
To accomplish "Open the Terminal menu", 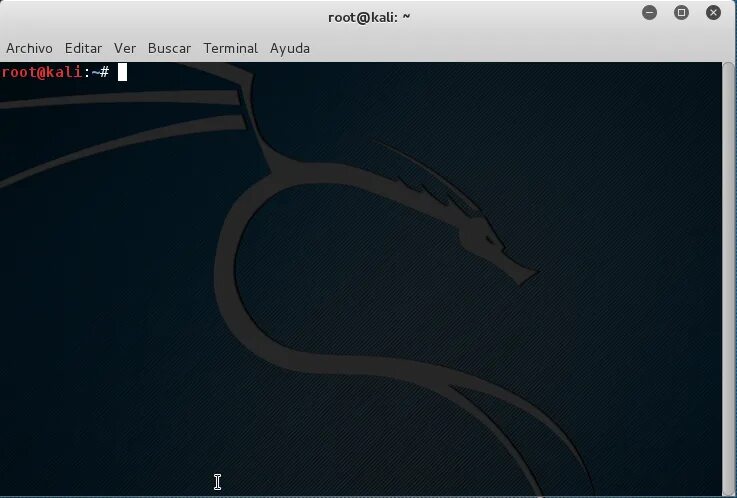I will coord(230,48).
